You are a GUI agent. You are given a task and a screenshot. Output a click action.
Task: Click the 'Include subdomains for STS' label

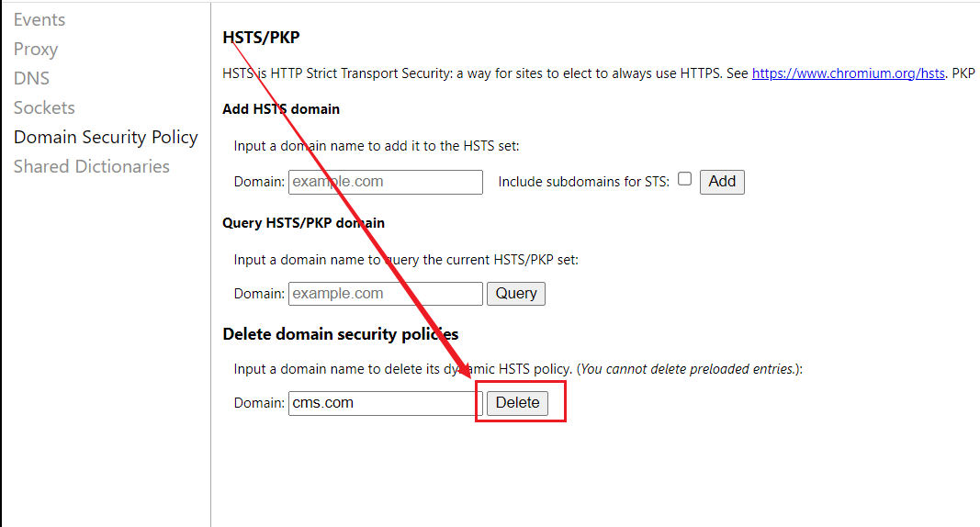tap(584, 182)
